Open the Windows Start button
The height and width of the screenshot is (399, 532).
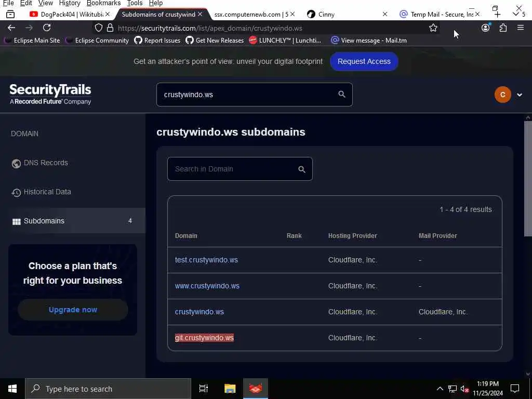coord(12,389)
